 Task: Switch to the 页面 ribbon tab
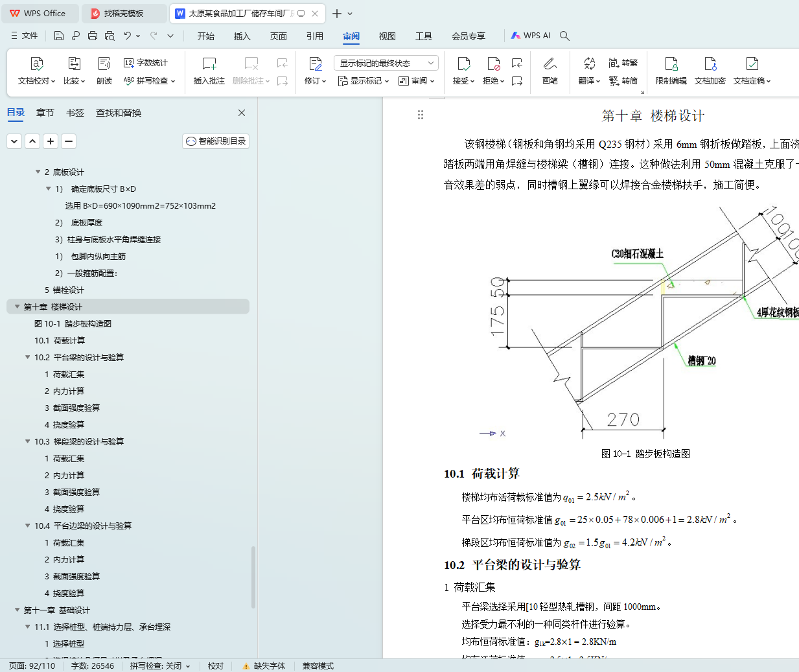coord(279,36)
